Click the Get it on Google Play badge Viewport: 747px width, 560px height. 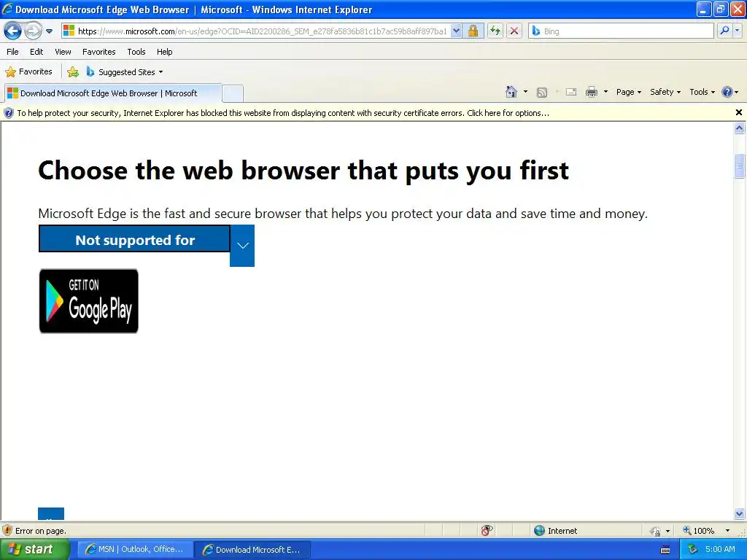88,301
